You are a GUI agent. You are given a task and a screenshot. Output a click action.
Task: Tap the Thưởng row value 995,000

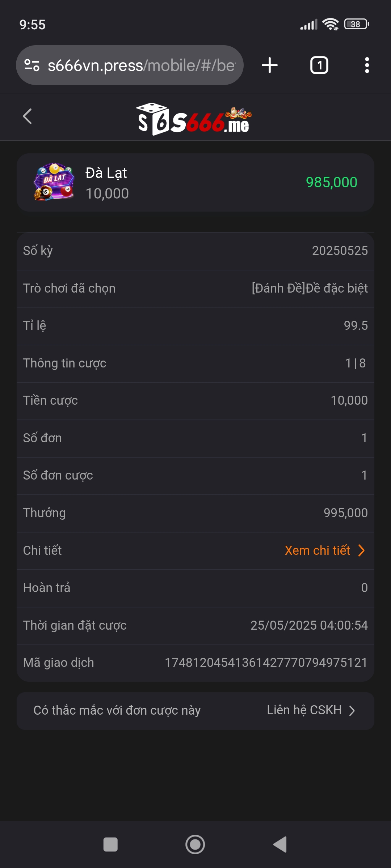point(345,513)
